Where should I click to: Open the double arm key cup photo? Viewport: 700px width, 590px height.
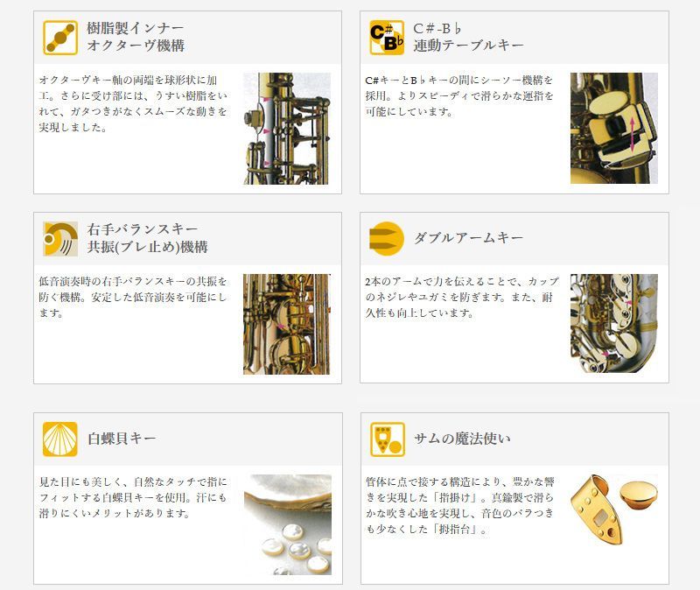(x=614, y=323)
